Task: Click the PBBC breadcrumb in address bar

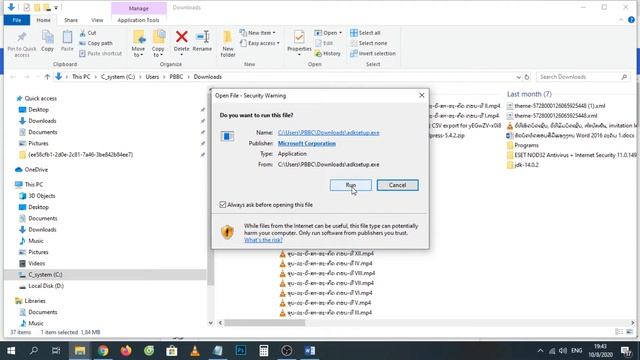Action: click(x=176, y=77)
